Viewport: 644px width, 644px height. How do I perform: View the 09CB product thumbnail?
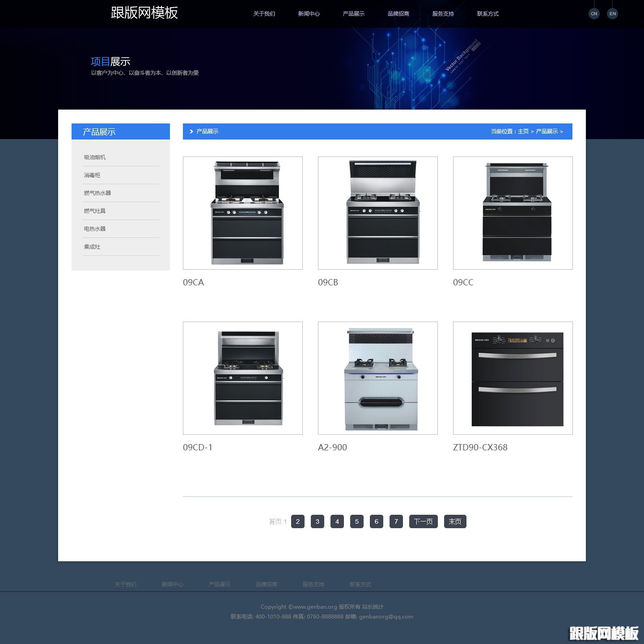click(378, 213)
